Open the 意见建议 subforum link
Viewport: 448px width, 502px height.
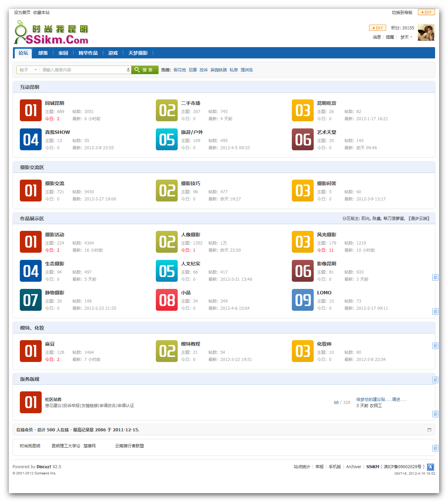pos(53,405)
